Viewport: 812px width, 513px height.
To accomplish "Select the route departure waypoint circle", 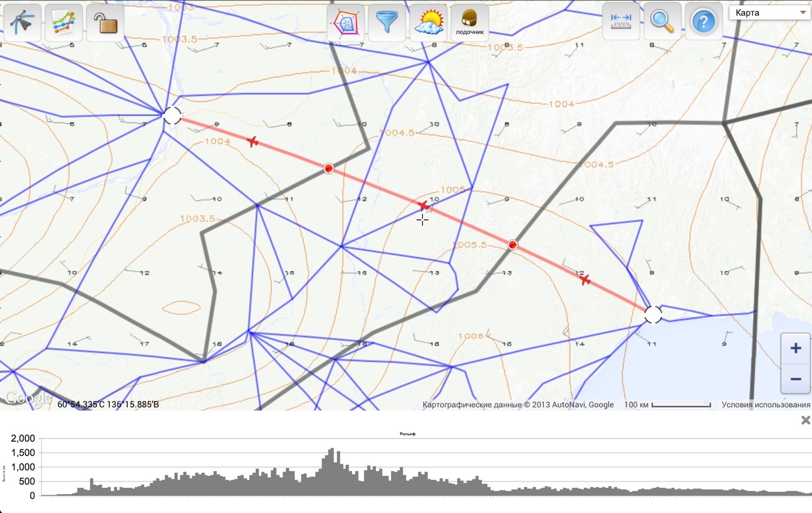I will coord(172,115).
